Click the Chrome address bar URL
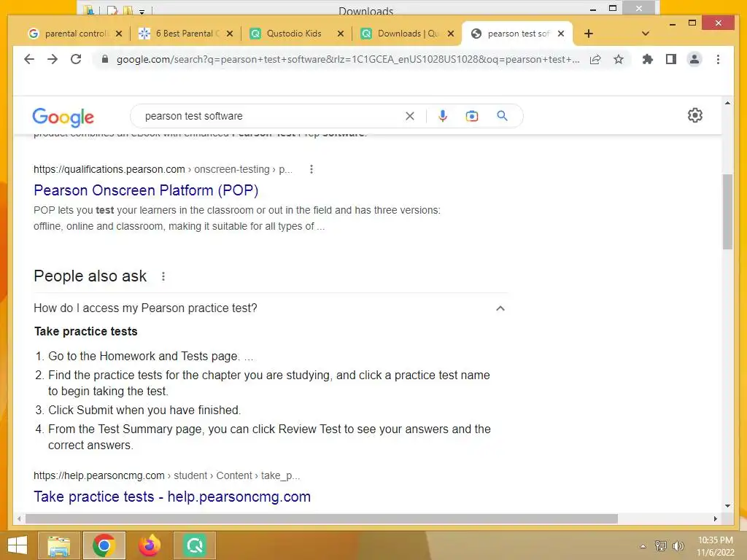Image resolution: width=747 pixels, height=560 pixels. [x=348, y=60]
